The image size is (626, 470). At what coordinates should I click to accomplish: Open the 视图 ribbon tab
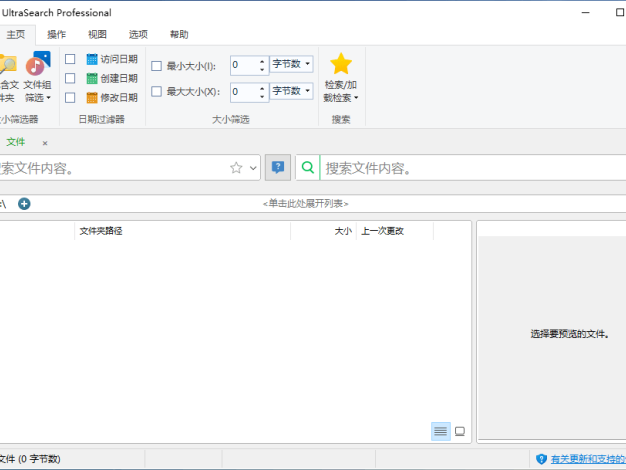tap(97, 35)
